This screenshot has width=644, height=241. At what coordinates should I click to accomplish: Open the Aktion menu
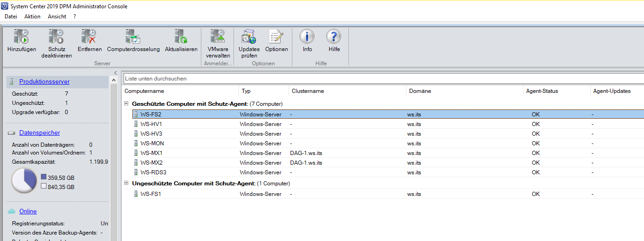click(x=32, y=17)
